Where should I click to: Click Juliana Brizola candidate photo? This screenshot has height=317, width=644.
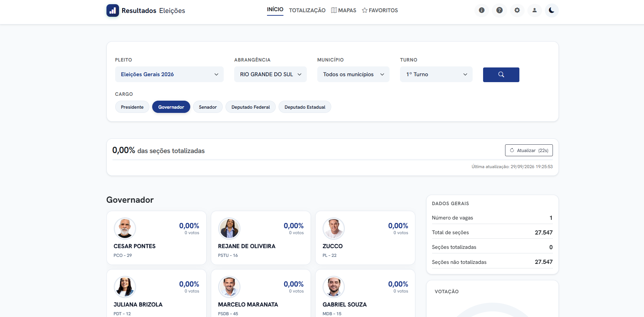tap(125, 287)
